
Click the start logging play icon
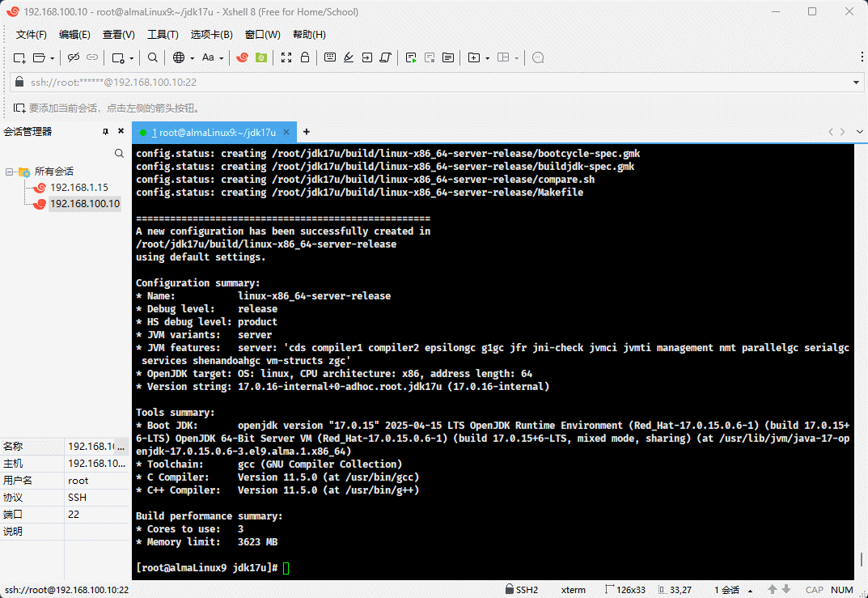pos(411,57)
